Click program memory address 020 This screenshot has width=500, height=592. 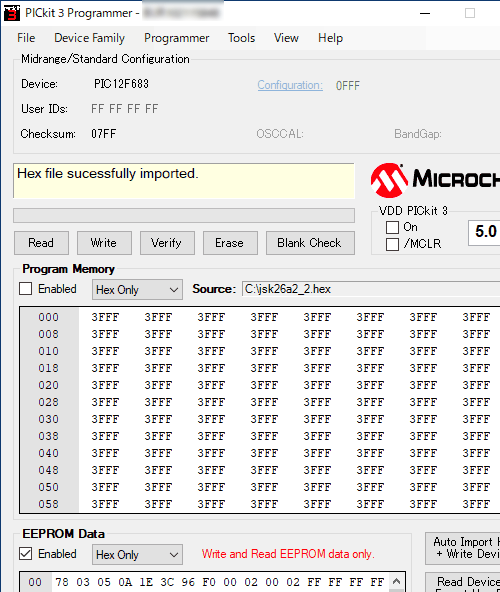pos(49,385)
